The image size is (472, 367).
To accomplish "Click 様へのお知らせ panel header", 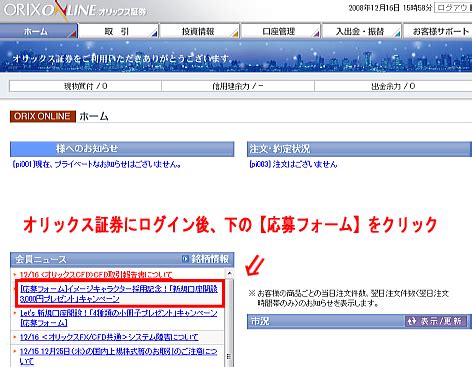I will tap(122, 149).
